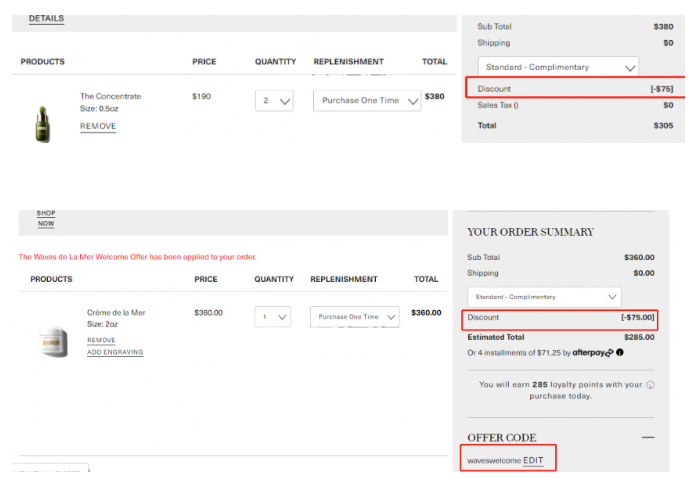The height and width of the screenshot is (478, 692).
Task: Click REMOVE under The Concentrate
Action: [98, 126]
